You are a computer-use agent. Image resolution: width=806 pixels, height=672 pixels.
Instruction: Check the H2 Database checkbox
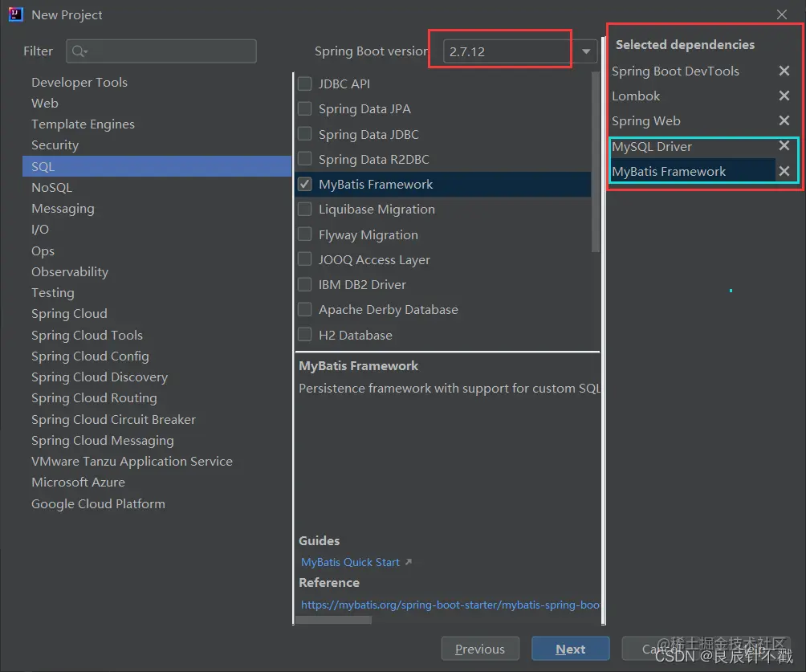(x=305, y=335)
